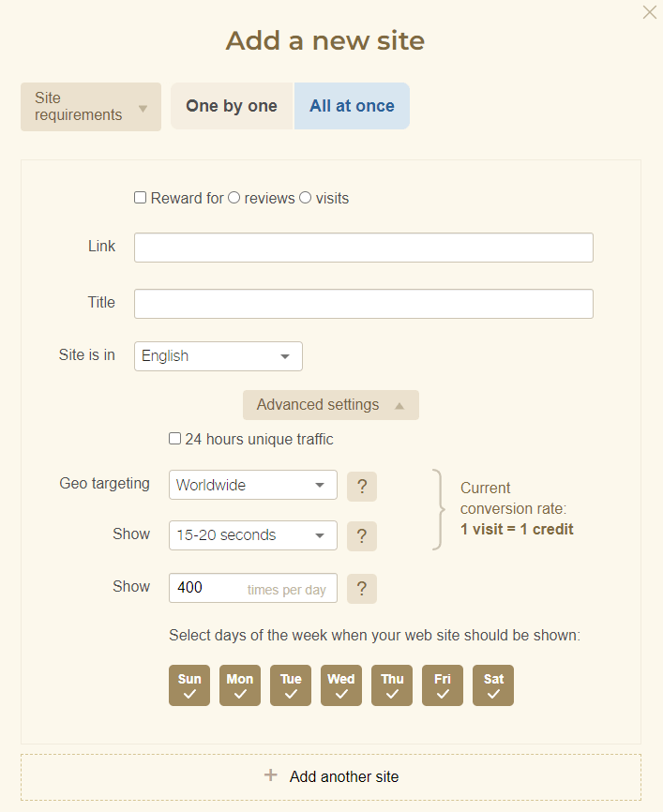The width and height of the screenshot is (663, 812).
Task: Click the help icon beside the Show seconds dropdown
Action: tap(362, 536)
